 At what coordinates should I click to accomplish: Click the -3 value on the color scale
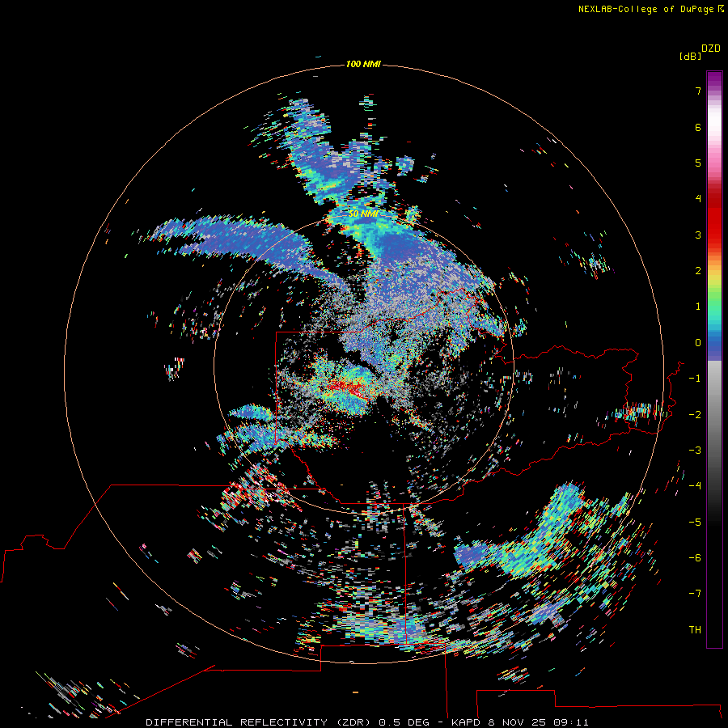pos(695,450)
